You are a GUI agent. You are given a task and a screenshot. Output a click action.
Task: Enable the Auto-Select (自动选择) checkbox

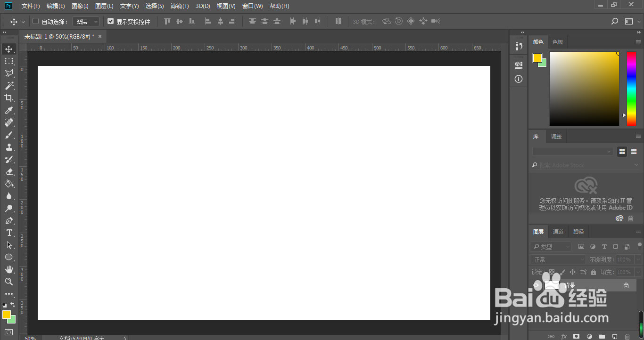36,21
